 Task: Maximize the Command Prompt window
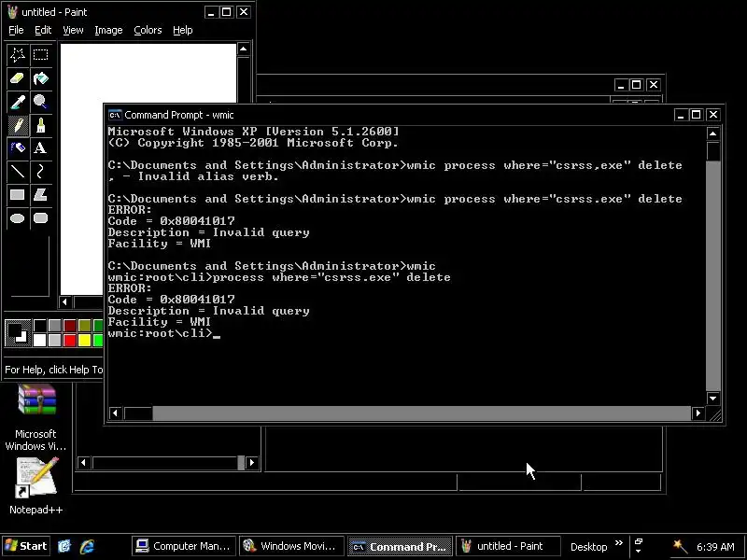pyautogui.click(x=696, y=115)
